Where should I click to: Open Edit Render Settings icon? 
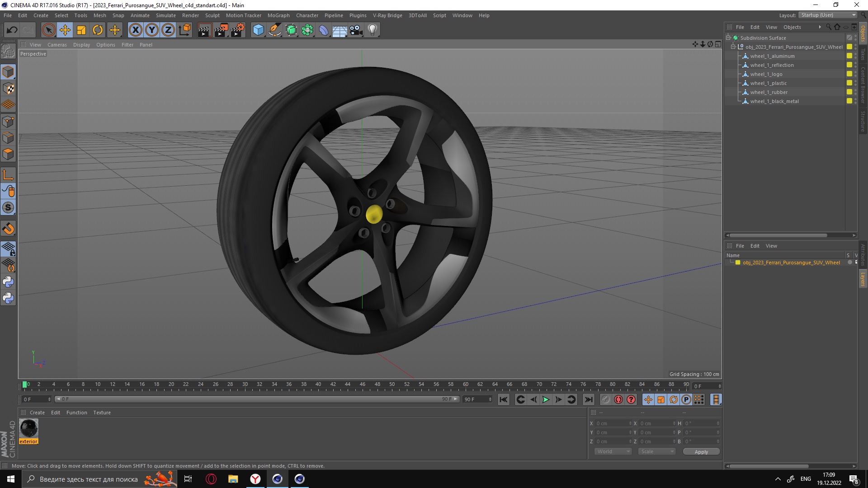[x=238, y=30]
